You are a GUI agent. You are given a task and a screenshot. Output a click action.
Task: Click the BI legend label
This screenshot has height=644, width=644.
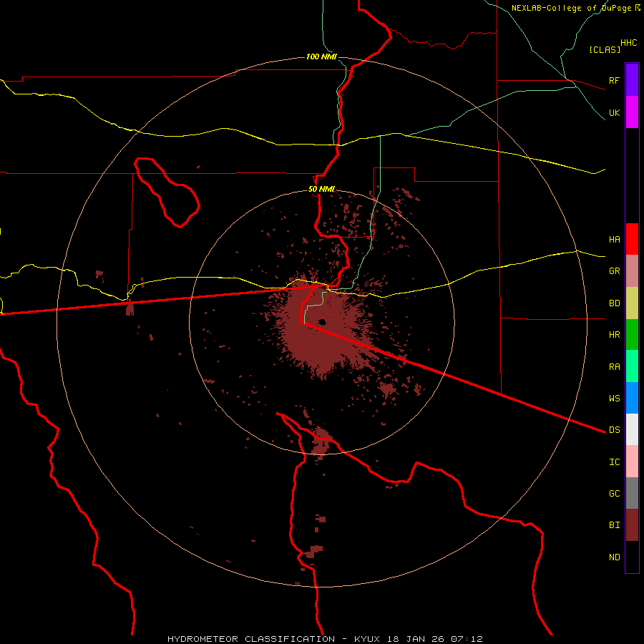click(x=614, y=525)
